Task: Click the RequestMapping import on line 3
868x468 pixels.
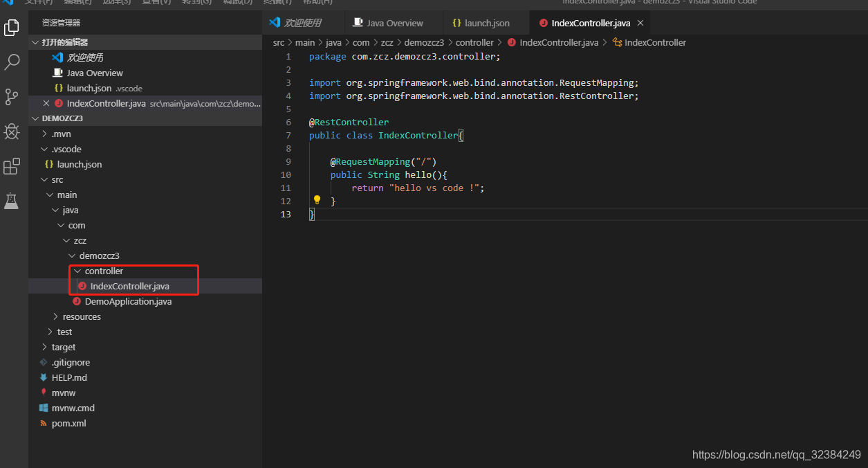Action: point(474,82)
